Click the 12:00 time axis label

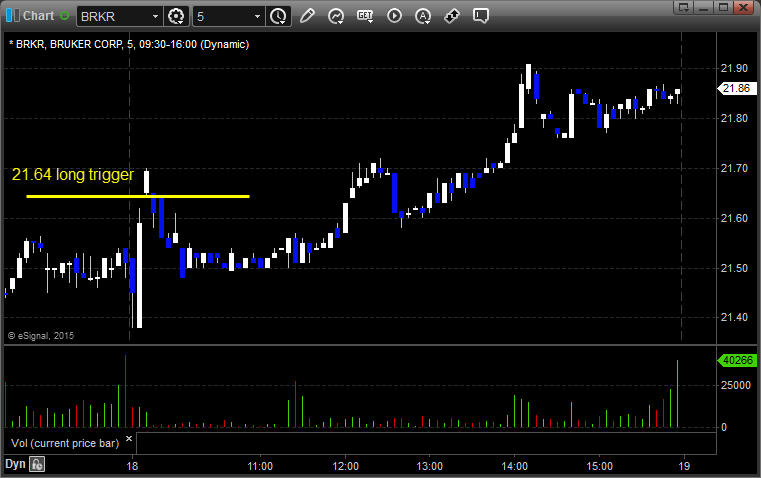(x=346, y=466)
